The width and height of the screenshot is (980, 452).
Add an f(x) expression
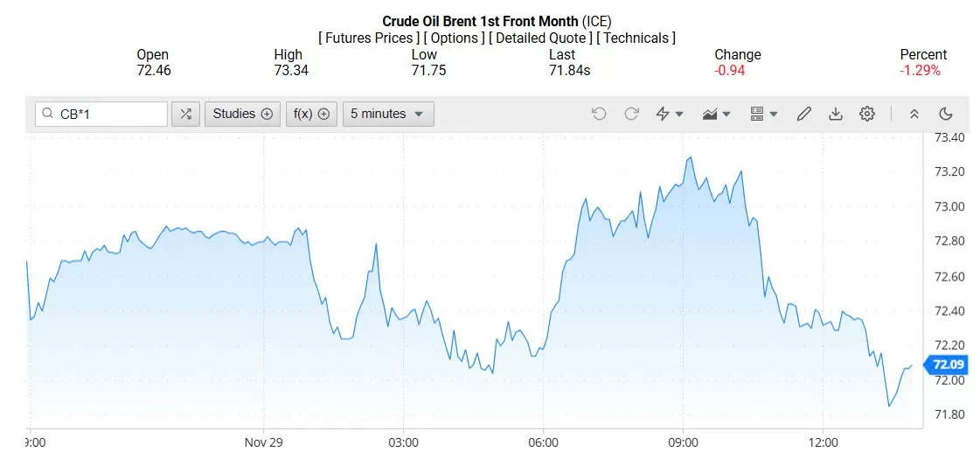click(x=311, y=114)
